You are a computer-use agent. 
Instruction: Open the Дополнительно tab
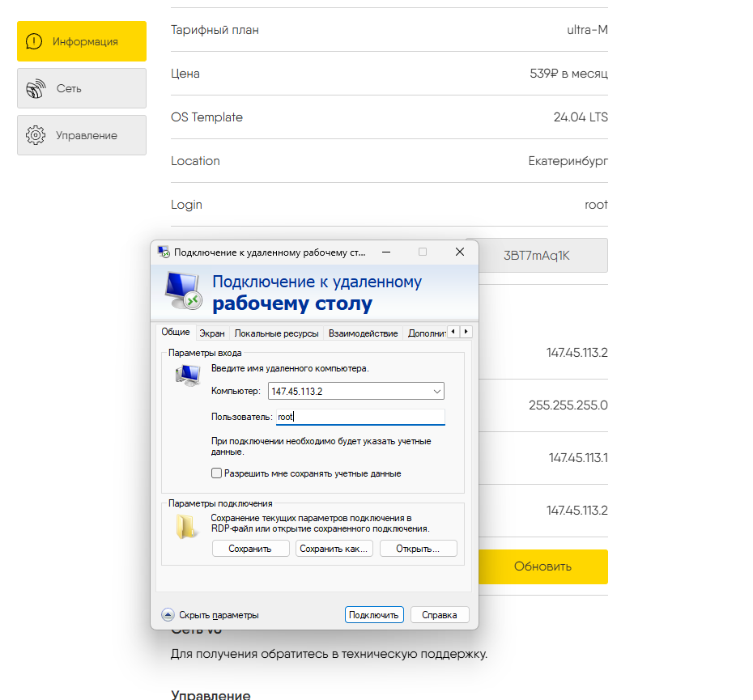(x=425, y=333)
